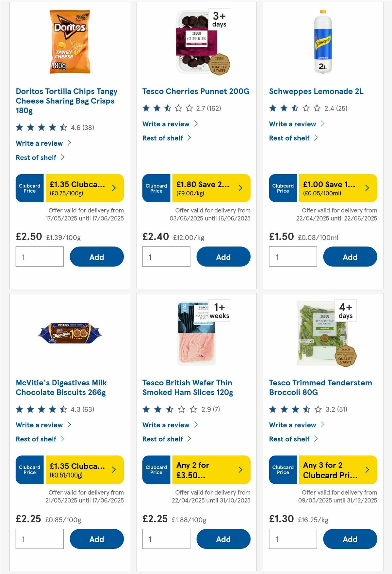
Task: Expand Rest of shelf under McVitie's Digestives
Action: click(36, 439)
